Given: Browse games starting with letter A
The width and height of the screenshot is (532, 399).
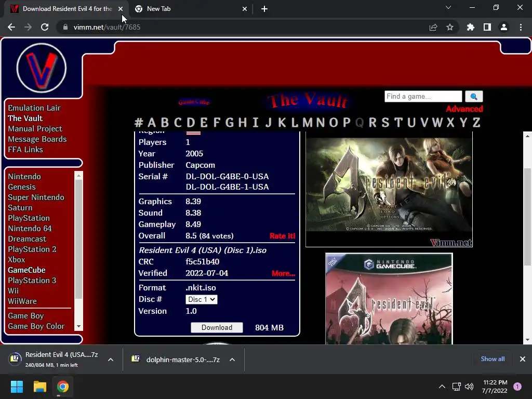Looking at the screenshot, I should click(x=152, y=123).
